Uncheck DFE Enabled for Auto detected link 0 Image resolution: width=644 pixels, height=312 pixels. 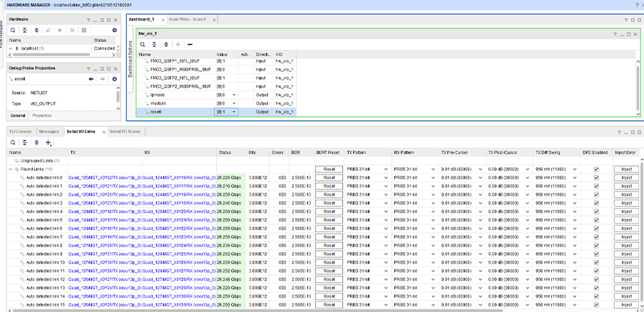[596, 177]
